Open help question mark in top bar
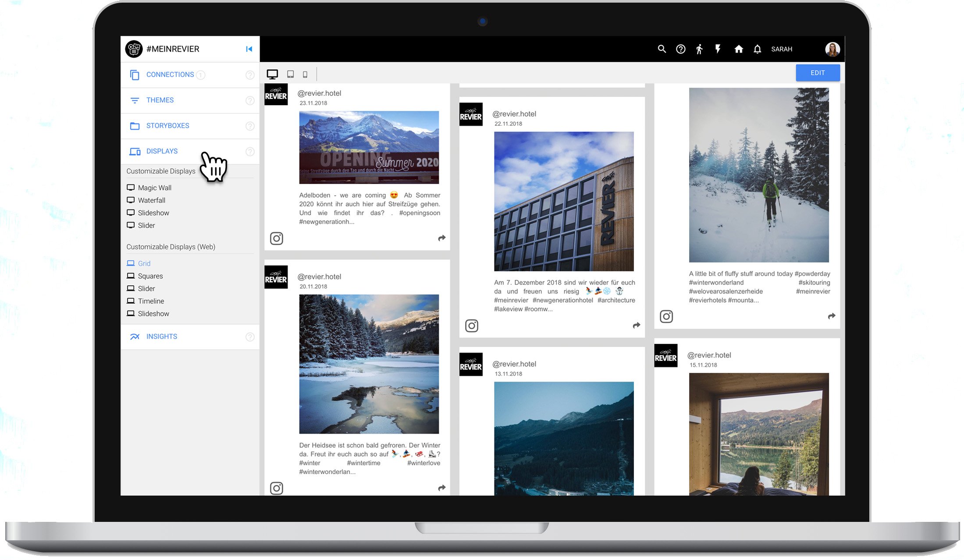The image size is (964, 560). click(680, 49)
